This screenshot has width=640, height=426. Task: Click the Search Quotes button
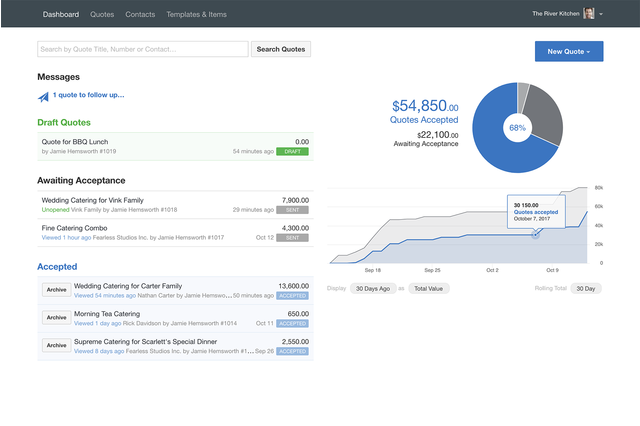[x=281, y=49]
